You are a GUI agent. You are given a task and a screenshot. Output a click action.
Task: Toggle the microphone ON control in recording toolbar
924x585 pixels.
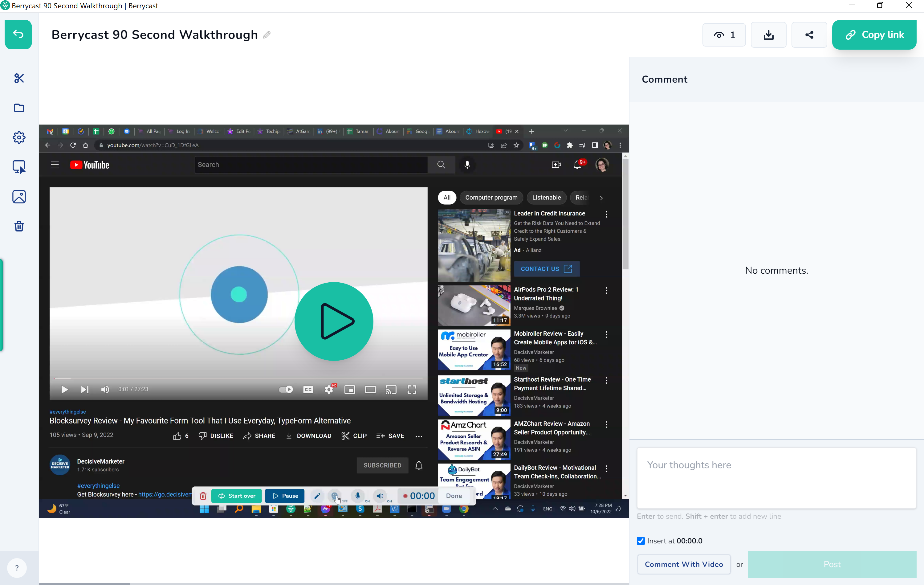pos(358,496)
